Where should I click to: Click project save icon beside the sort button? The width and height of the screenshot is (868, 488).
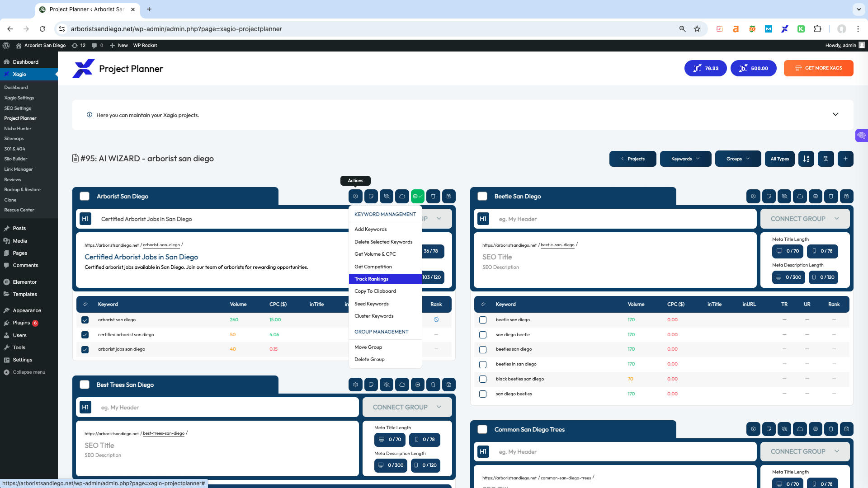click(x=826, y=159)
